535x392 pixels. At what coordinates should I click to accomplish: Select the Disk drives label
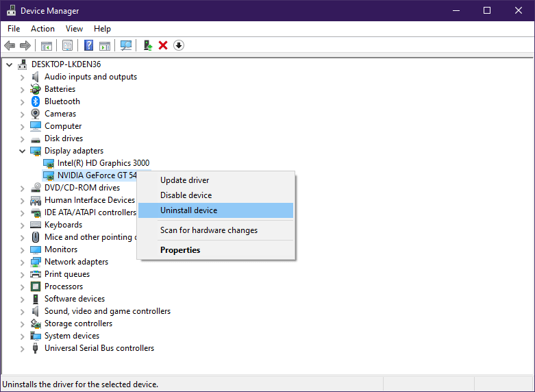(64, 138)
